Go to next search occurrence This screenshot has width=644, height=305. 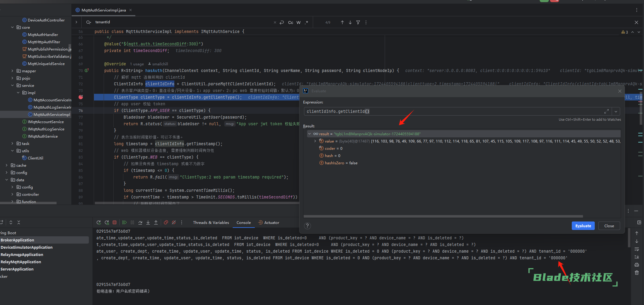point(350,22)
